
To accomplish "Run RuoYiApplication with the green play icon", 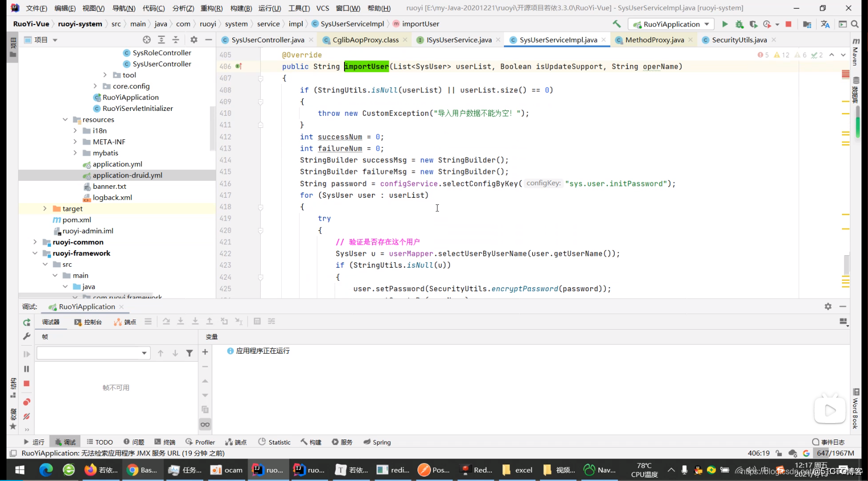I will [725, 24].
